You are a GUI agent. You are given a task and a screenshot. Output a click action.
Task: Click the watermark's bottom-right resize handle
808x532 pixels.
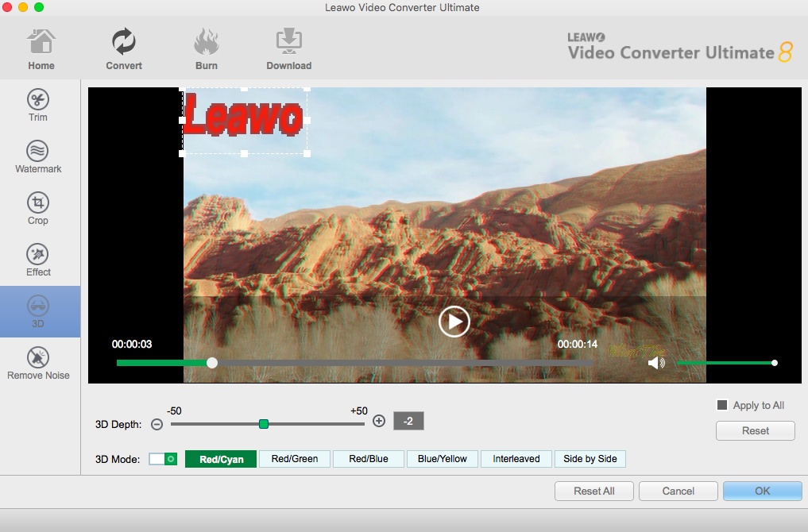[x=307, y=153]
